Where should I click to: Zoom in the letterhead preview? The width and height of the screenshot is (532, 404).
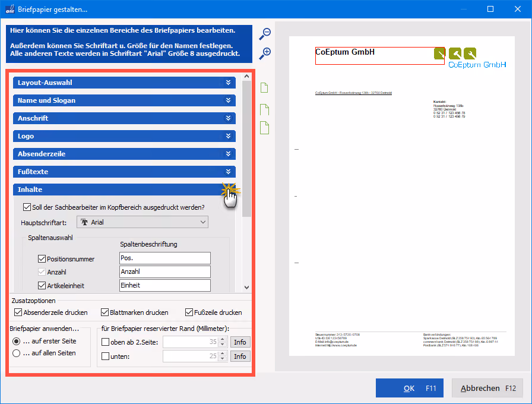click(265, 53)
